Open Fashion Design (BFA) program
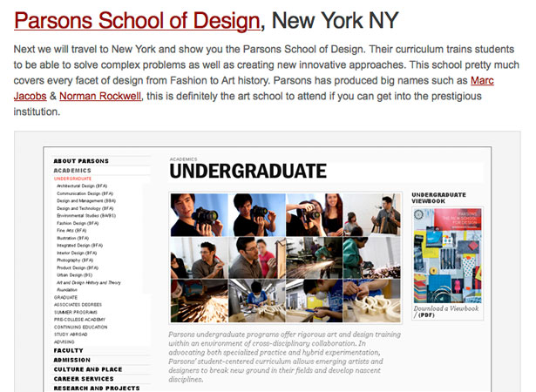This screenshot has height=392, width=536. click(x=78, y=223)
